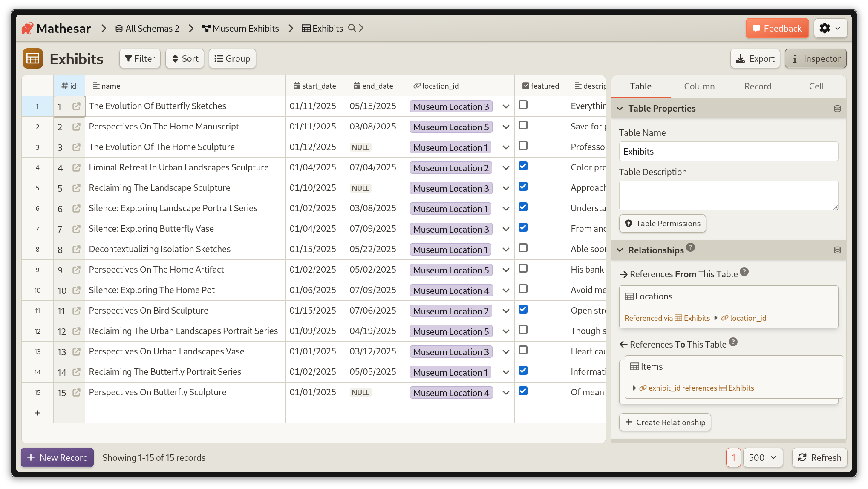The height and width of the screenshot is (489, 868).
Task: Select the Record tab in the Inspector panel
Action: tap(757, 86)
